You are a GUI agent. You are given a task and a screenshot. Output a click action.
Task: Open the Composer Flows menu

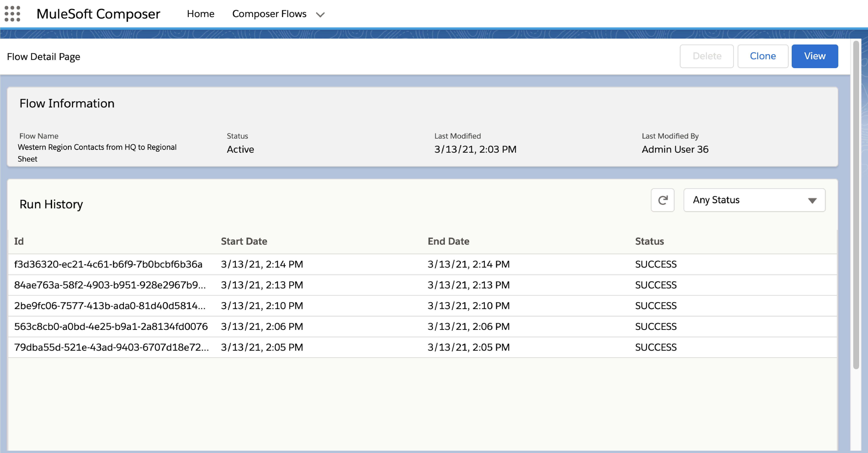click(269, 14)
